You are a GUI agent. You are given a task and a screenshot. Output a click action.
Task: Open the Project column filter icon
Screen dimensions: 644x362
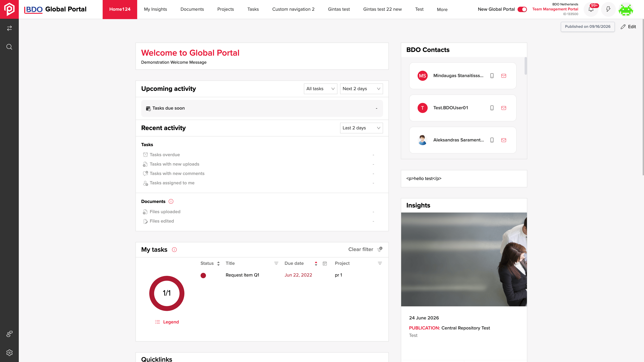tap(380, 263)
